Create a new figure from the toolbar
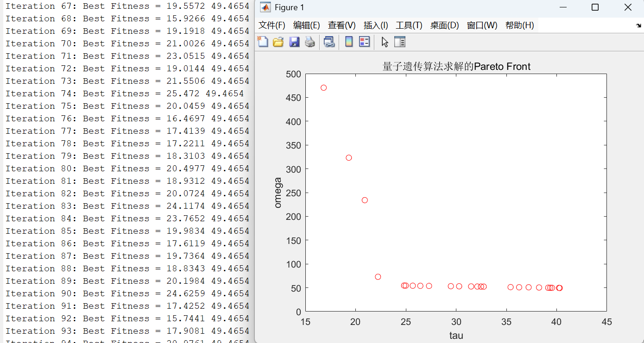Screen dimensions: 644x343 (263, 42)
